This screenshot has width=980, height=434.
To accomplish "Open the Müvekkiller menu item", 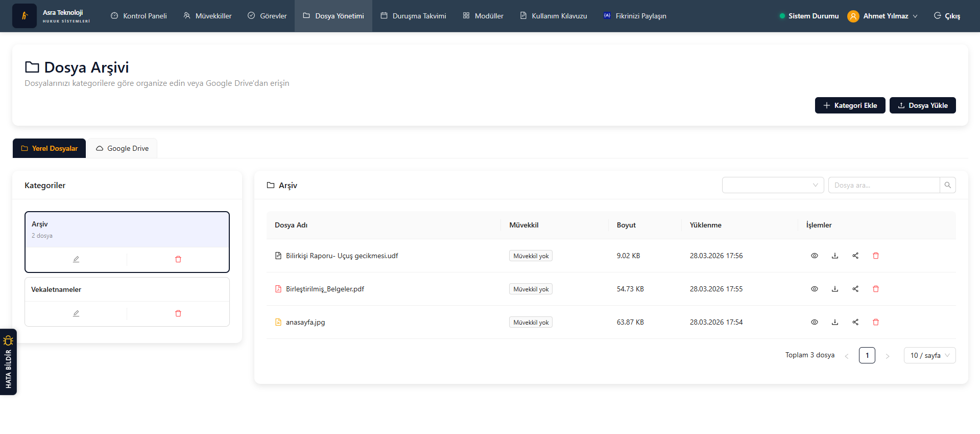I will 207,16.
